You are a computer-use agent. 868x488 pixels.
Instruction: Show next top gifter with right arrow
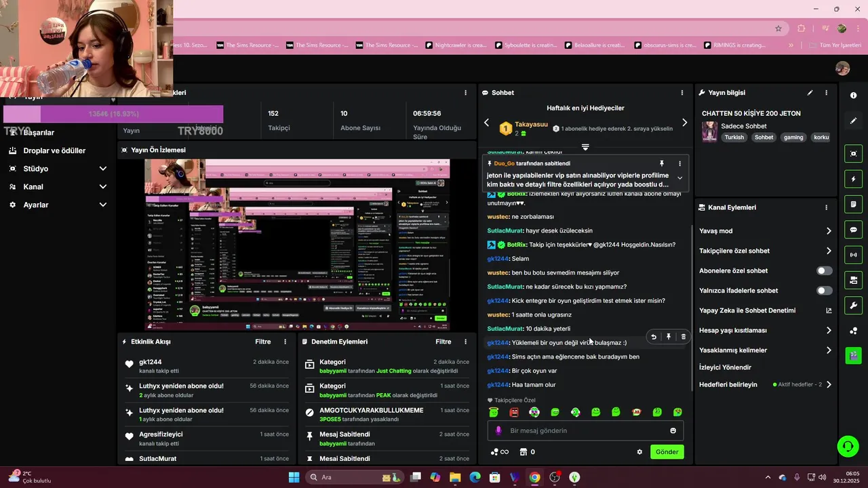point(684,123)
